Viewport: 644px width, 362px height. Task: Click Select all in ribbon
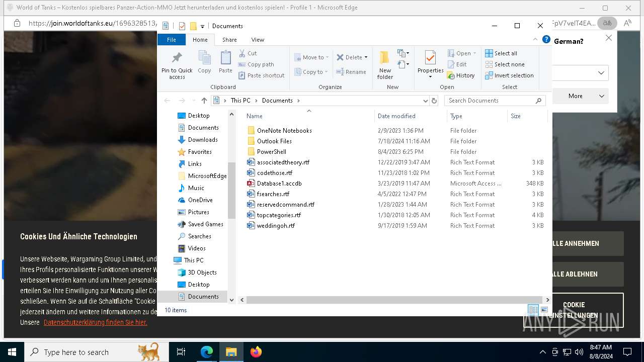click(501, 53)
